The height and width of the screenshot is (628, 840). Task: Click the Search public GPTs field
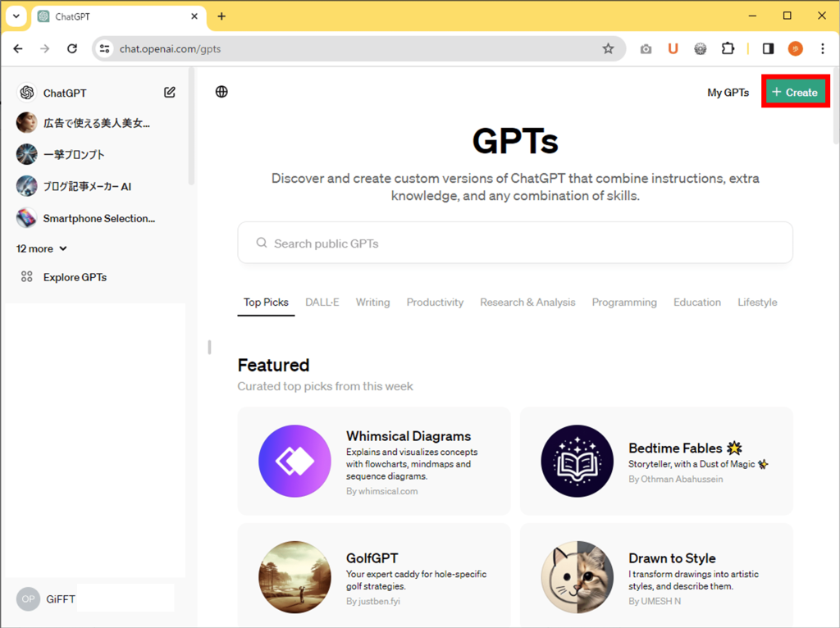tap(515, 243)
